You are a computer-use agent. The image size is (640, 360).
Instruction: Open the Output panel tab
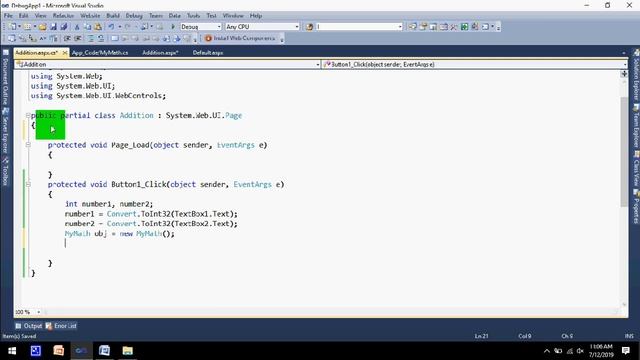tap(29, 326)
